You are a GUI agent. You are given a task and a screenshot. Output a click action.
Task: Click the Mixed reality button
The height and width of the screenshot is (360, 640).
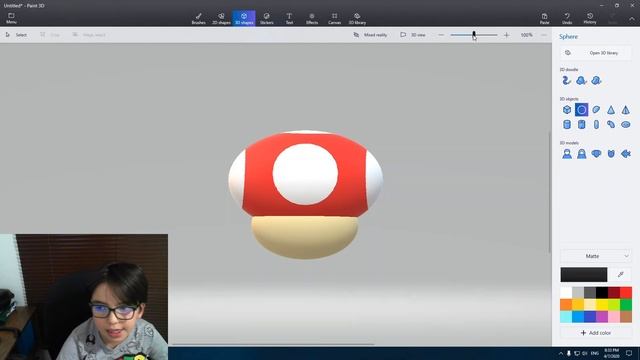370,35
